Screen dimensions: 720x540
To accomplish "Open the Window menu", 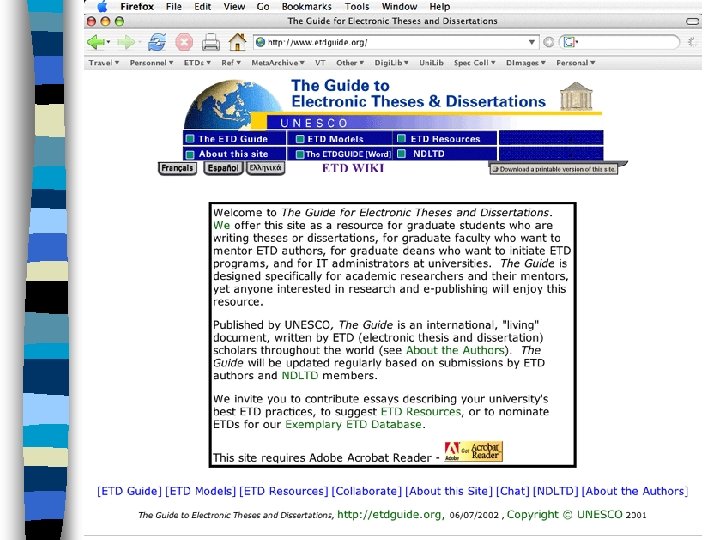I will pos(399,6).
